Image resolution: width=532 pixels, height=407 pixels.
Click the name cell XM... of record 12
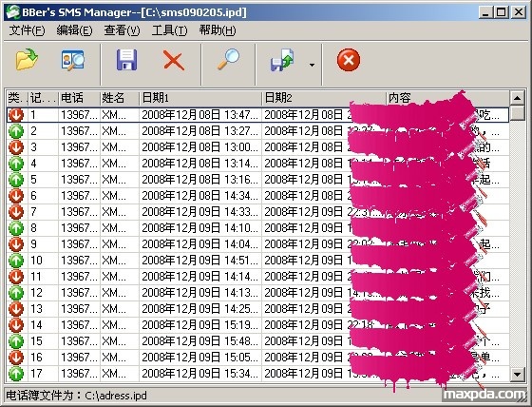pos(120,293)
